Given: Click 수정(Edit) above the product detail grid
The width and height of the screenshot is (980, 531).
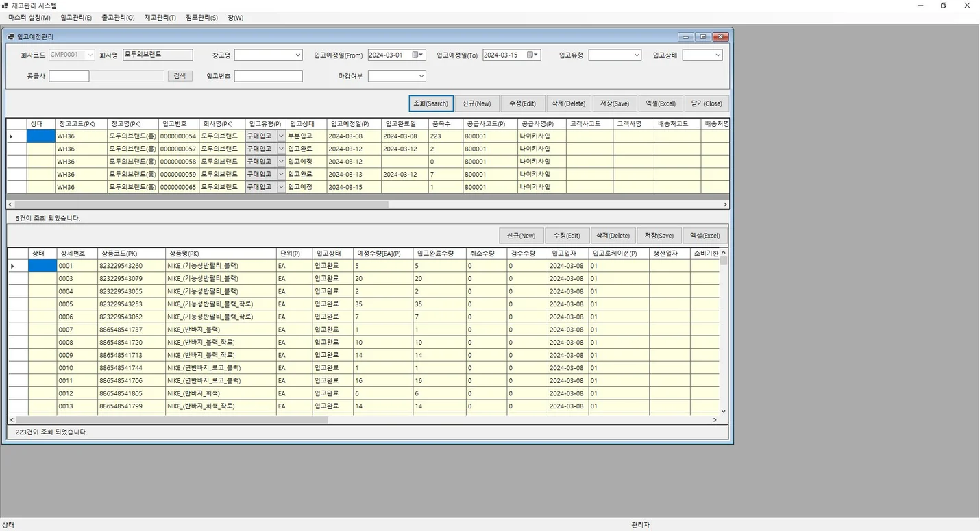Looking at the screenshot, I should point(567,236).
